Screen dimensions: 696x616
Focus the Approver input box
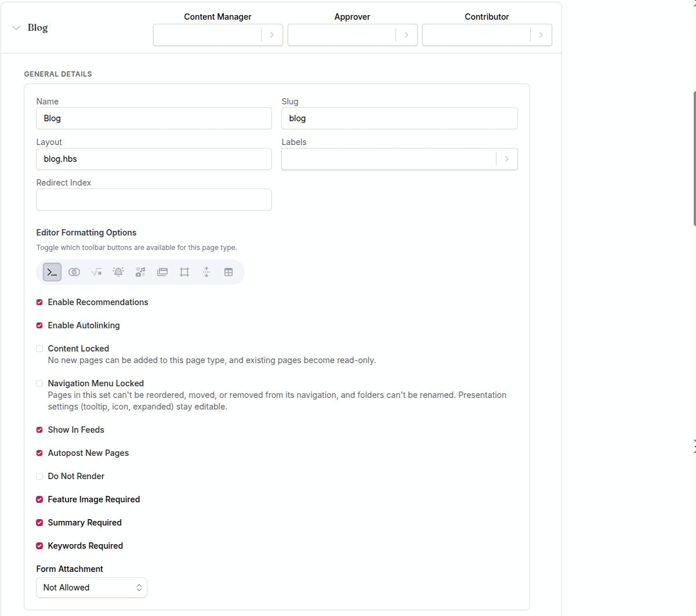342,35
